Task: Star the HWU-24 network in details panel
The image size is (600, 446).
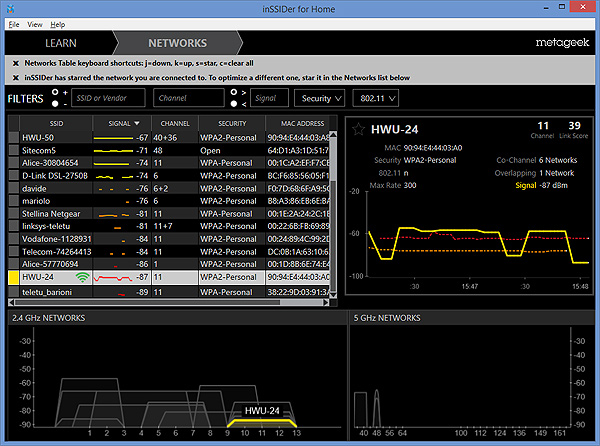Action: [358, 129]
